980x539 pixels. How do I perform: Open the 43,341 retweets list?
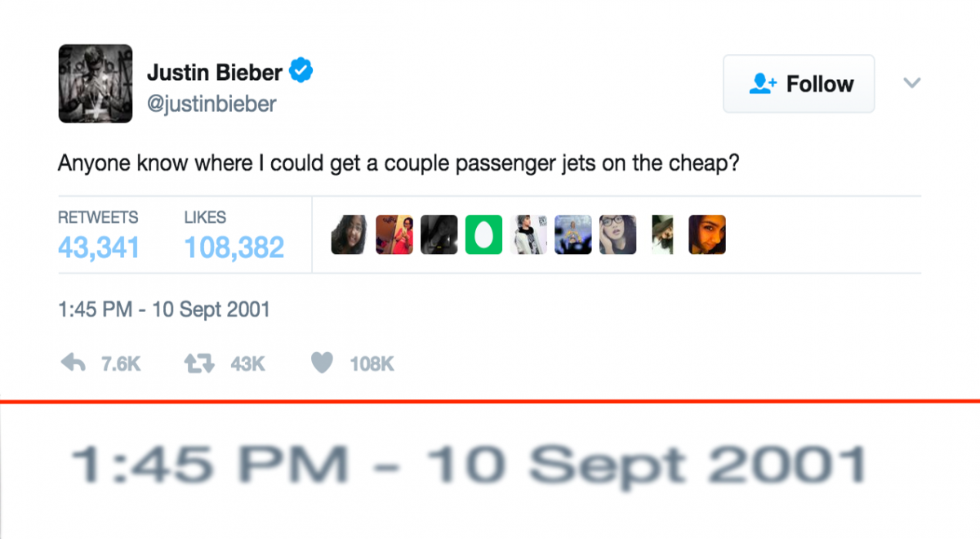click(98, 247)
